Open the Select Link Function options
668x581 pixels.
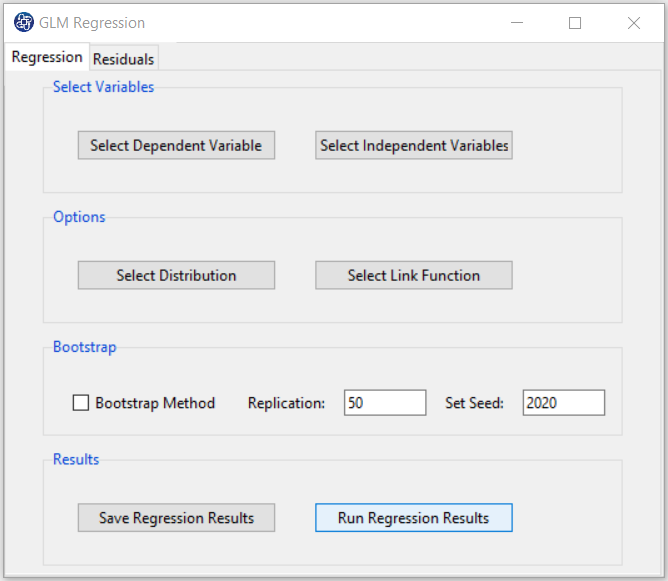(x=414, y=275)
